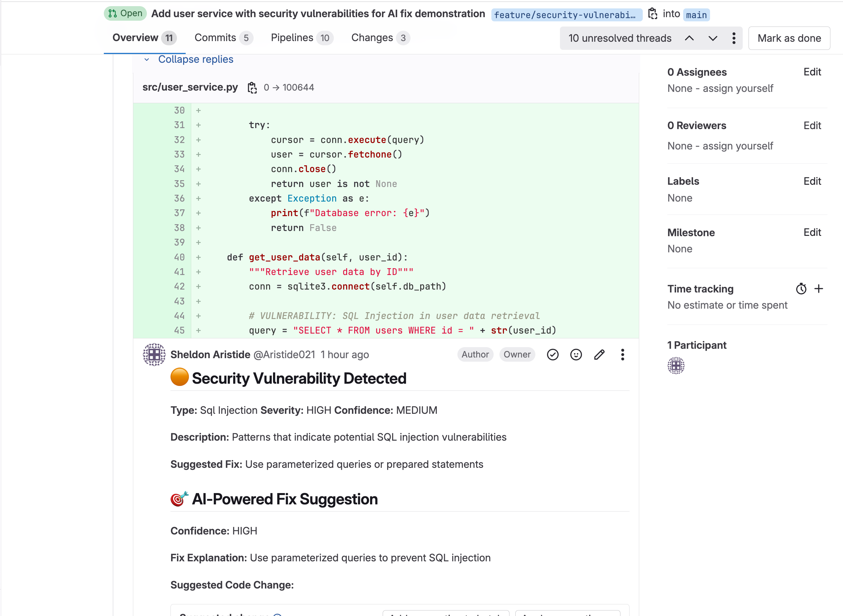Edit comment with pencil icon
The height and width of the screenshot is (616, 843).
[x=599, y=355]
